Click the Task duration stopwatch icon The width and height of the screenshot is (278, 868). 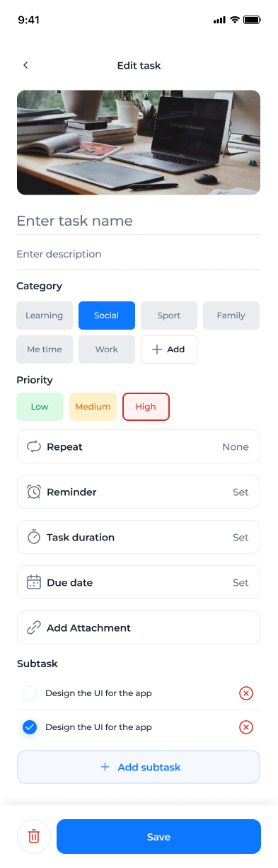34,537
